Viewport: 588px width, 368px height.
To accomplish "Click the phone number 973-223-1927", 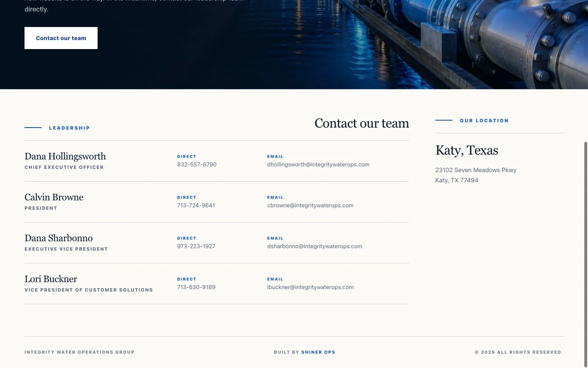I will click(x=196, y=246).
